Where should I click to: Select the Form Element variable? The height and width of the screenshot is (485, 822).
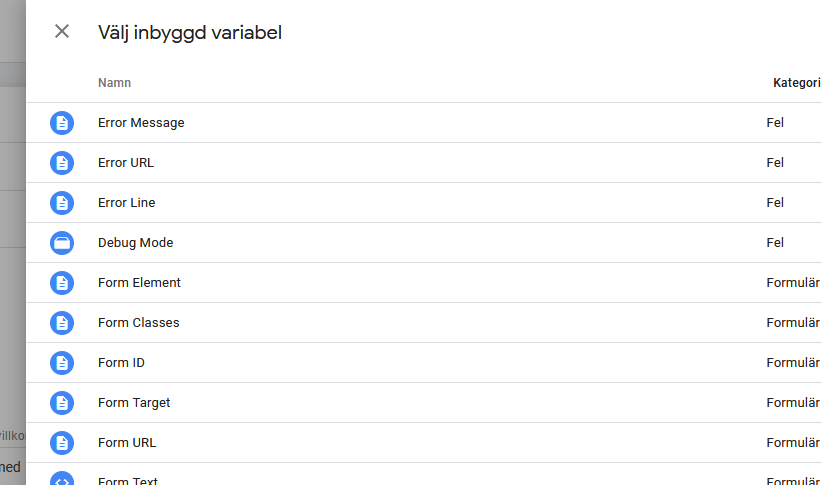point(139,283)
